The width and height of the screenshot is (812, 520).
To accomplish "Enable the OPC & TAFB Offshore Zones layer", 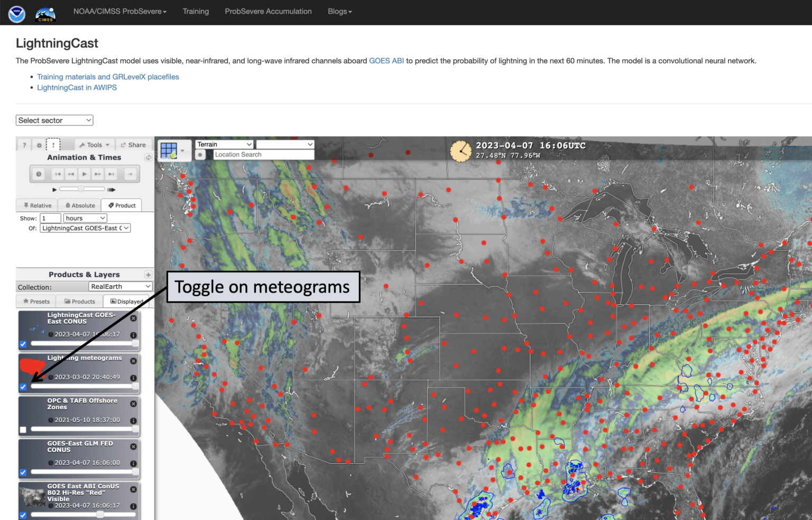I will 23,429.
